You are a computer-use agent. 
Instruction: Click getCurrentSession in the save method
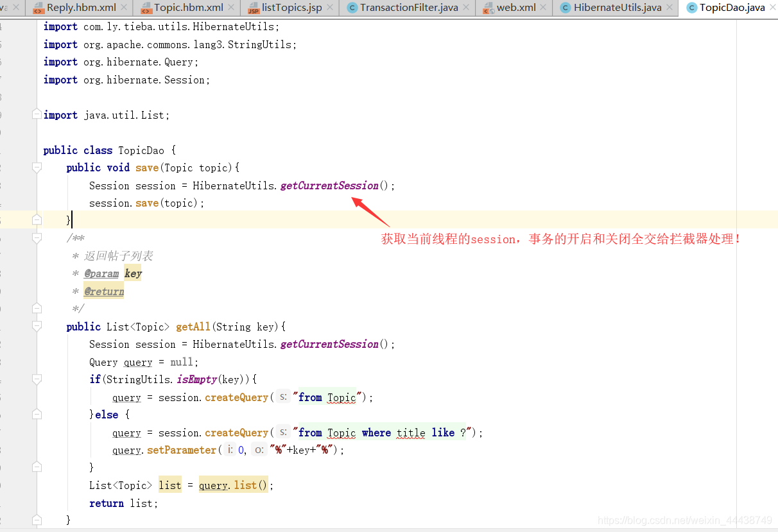pos(329,185)
